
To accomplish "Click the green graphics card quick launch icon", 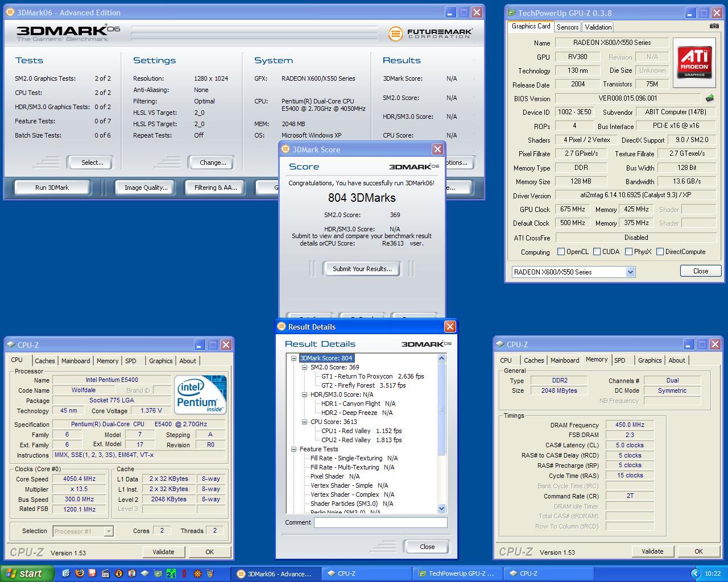I will click(x=158, y=573).
